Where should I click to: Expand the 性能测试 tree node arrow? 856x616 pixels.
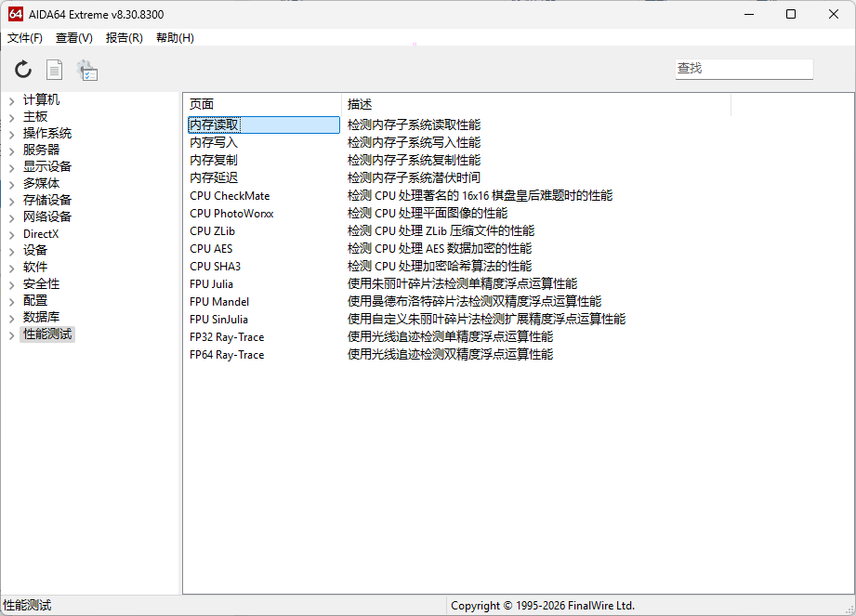point(11,335)
